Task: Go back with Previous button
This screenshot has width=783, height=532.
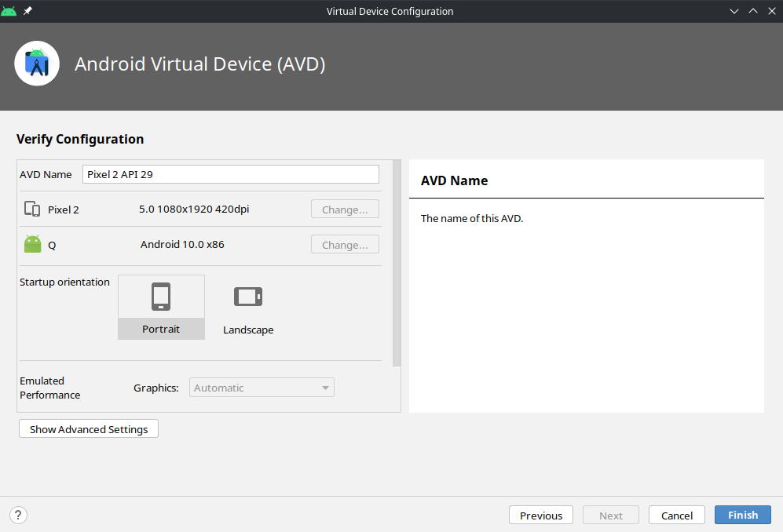Action: 541,515
